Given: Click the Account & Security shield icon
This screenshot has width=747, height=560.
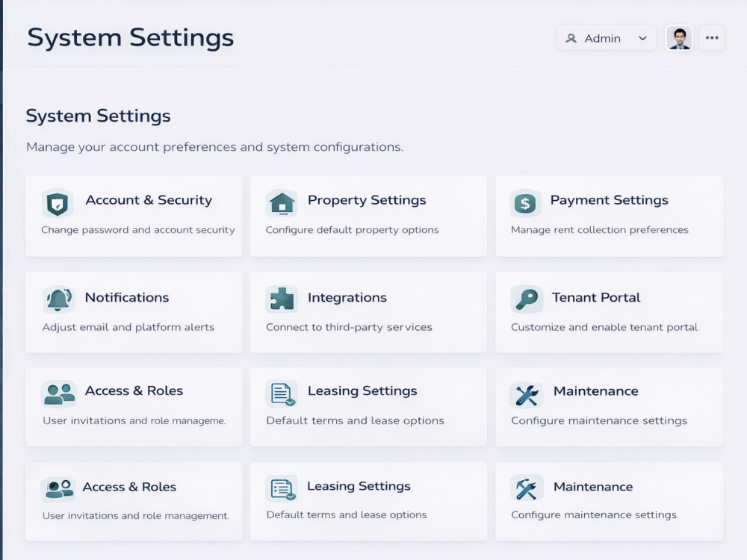Looking at the screenshot, I should [x=58, y=203].
